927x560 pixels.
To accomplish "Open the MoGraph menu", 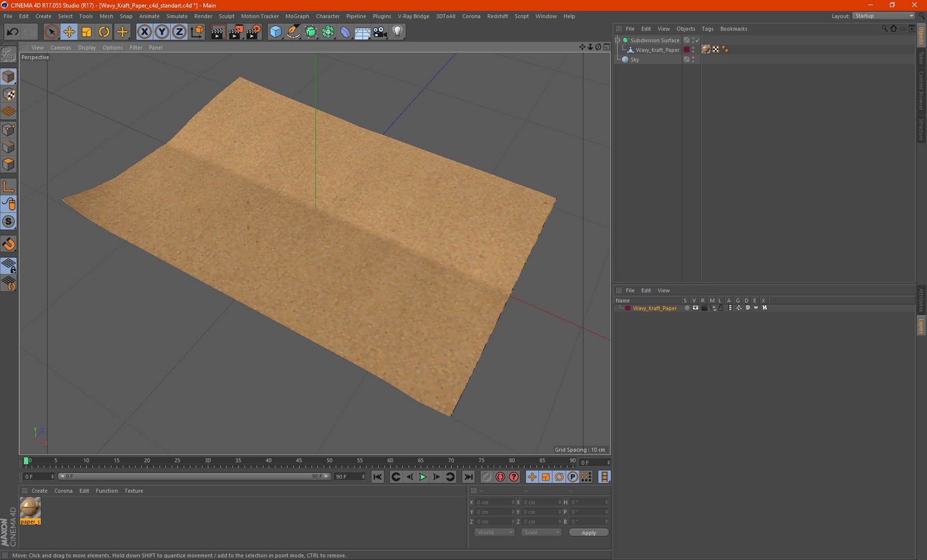I will [297, 16].
